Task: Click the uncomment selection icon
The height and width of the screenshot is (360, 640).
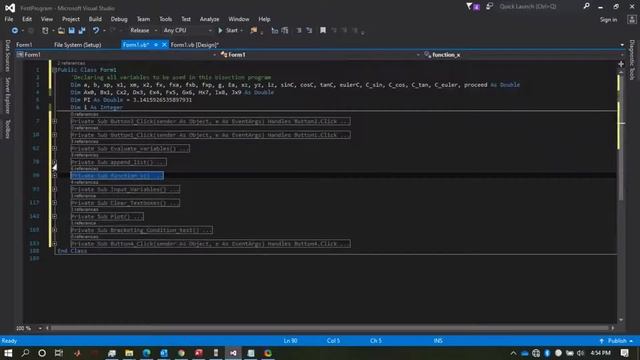Action: [x=309, y=31]
